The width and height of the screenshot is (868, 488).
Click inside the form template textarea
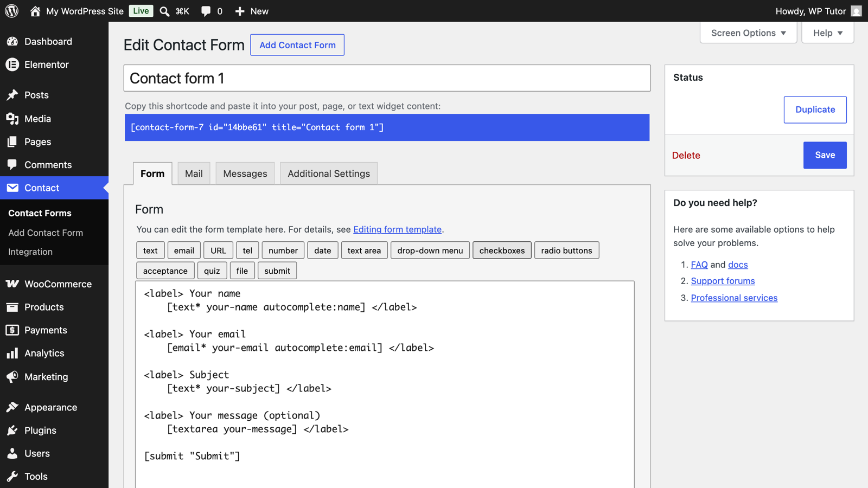[385, 384]
